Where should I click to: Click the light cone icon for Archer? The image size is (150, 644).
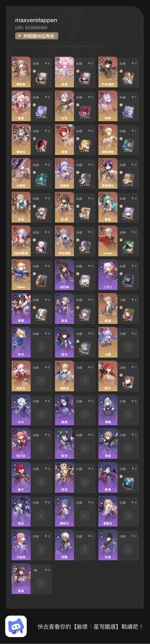[x=128, y=247]
